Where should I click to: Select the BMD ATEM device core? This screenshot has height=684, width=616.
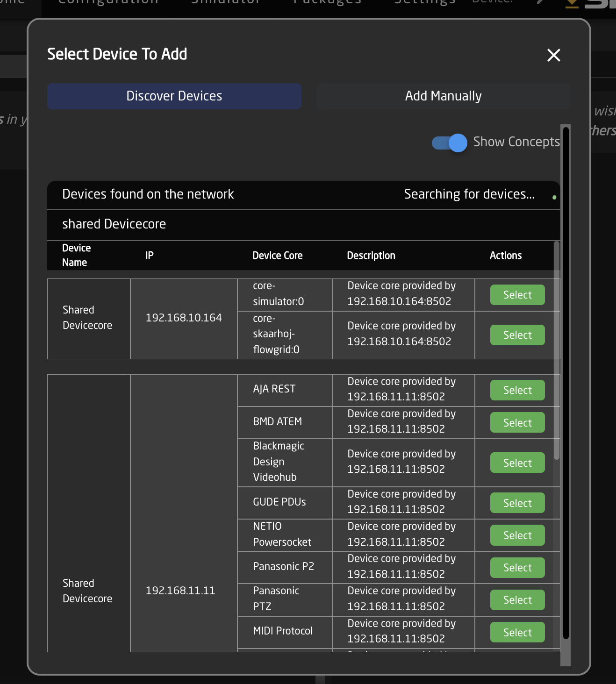coord(517,423)
